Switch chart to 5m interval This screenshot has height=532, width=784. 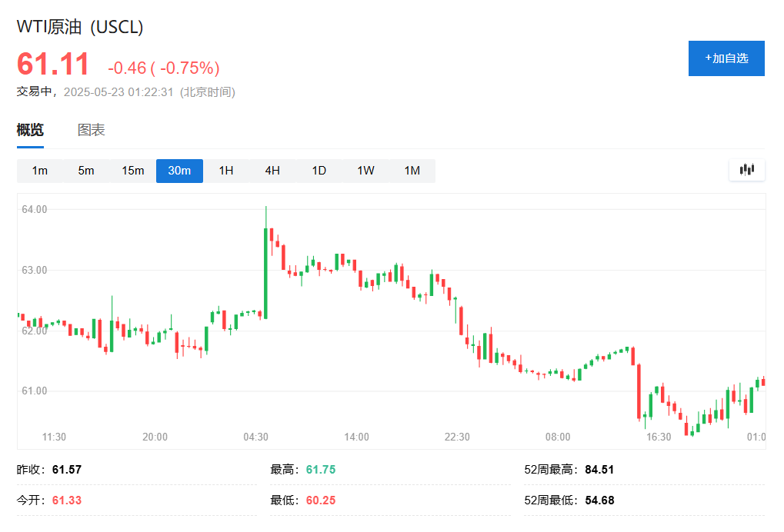point(86,171)
